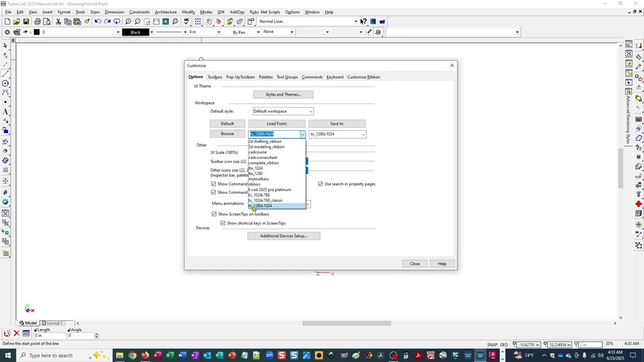Open the Constraints menu

[139, 12]
